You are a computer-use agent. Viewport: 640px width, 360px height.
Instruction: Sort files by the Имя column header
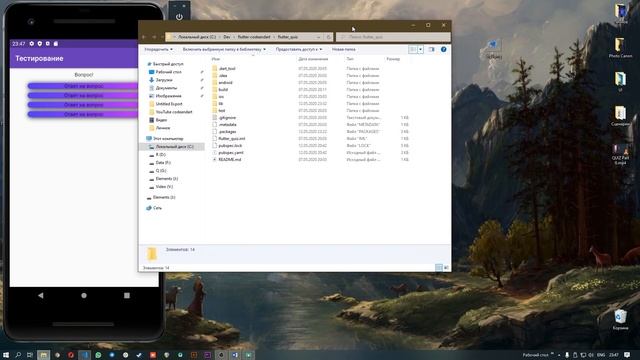click(x=216, y=59)
